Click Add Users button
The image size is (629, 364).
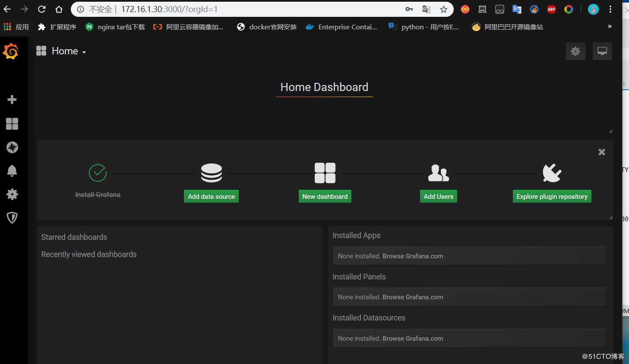439,196
